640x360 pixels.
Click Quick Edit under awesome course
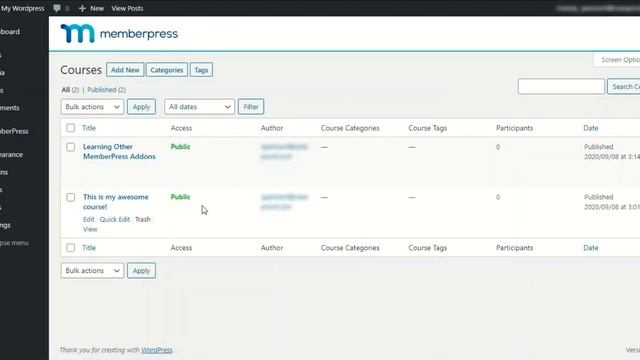115,219
